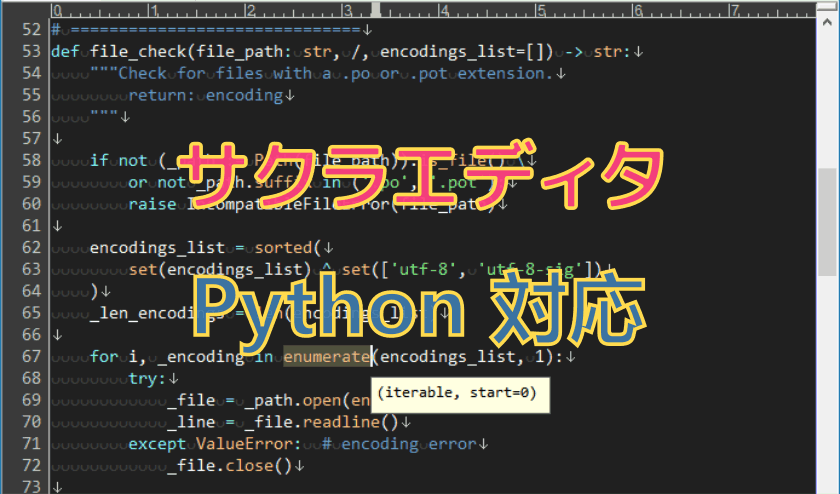Click the '(iterable, start=0)' tooltip

click(460, 394)
